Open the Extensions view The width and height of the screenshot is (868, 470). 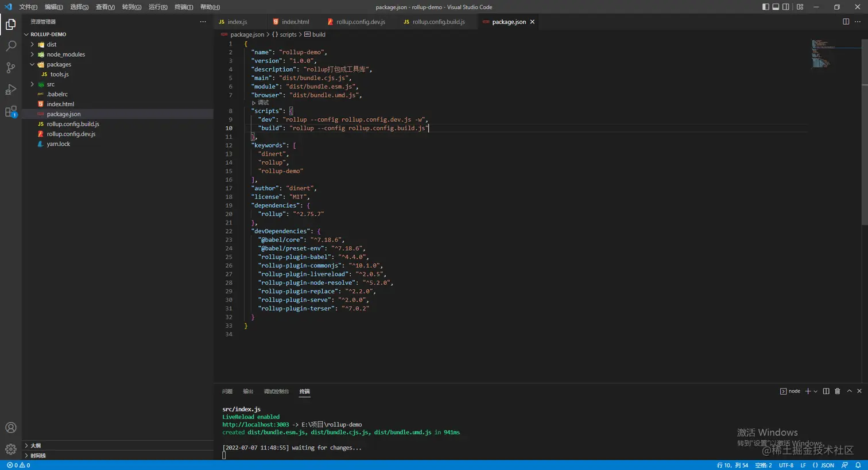tap(10, 112)
